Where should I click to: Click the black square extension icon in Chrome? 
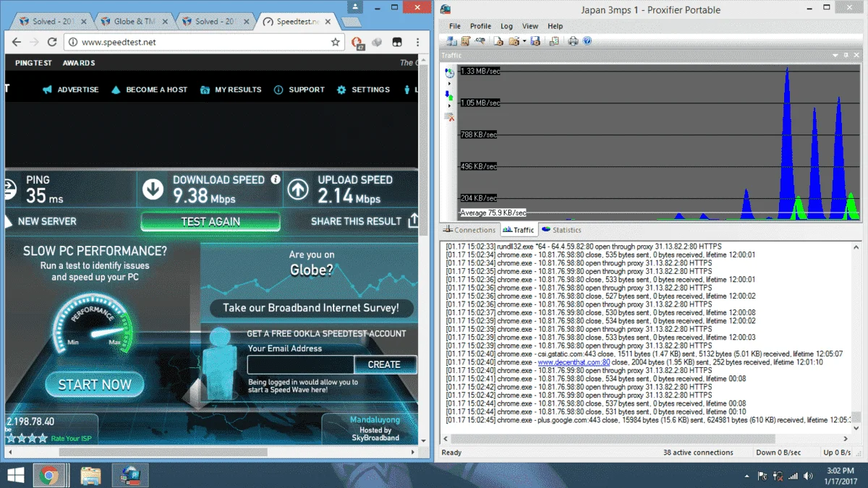tap(397, 43)
